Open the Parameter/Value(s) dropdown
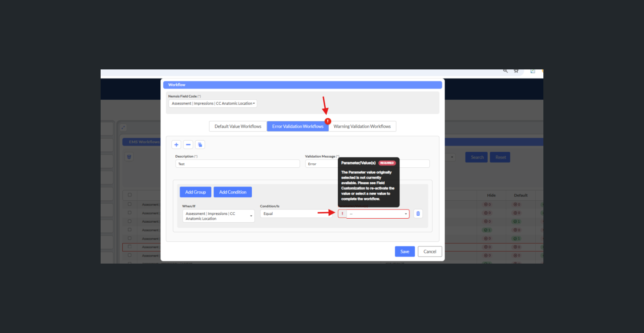 pyautogui.click(x=378, y=214)
